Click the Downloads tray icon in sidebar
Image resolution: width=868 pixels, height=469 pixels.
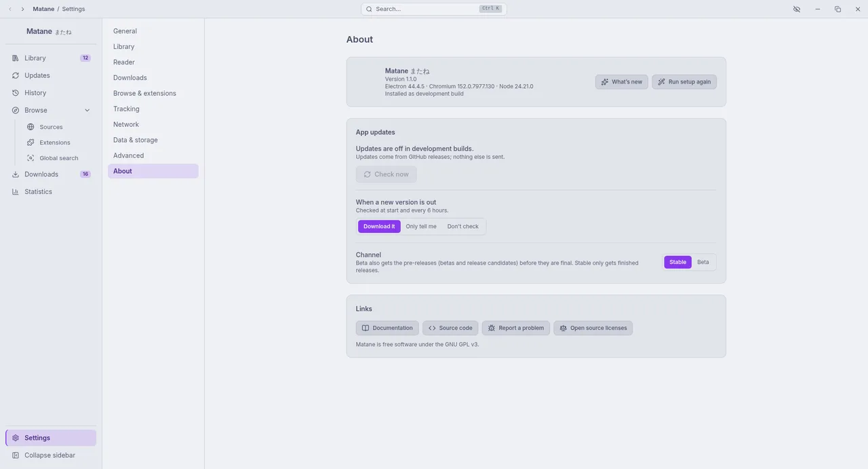(x=16, y=174)
